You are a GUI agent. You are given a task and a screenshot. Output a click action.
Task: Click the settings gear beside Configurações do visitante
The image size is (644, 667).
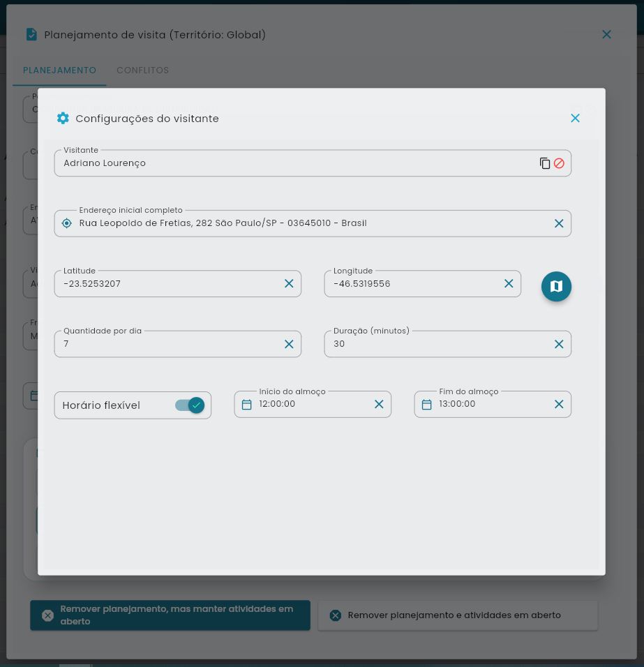point(63,118)
